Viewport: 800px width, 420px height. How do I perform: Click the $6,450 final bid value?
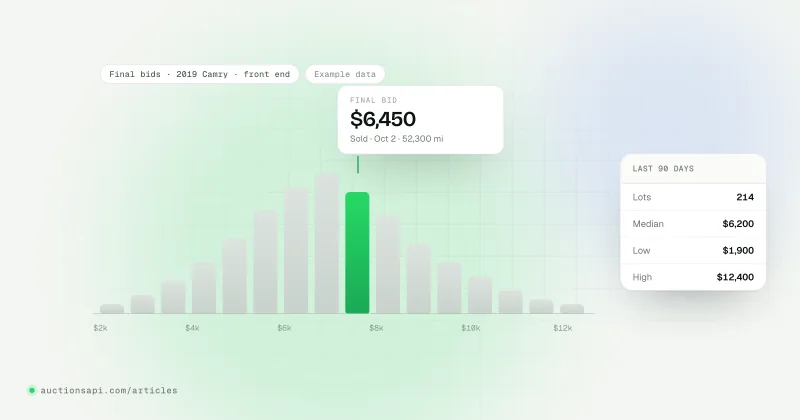383,119
